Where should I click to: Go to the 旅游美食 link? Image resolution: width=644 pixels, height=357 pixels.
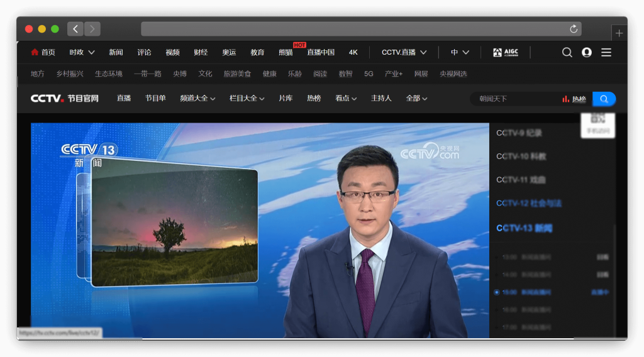pyautogui.click(x=237, y=74)
